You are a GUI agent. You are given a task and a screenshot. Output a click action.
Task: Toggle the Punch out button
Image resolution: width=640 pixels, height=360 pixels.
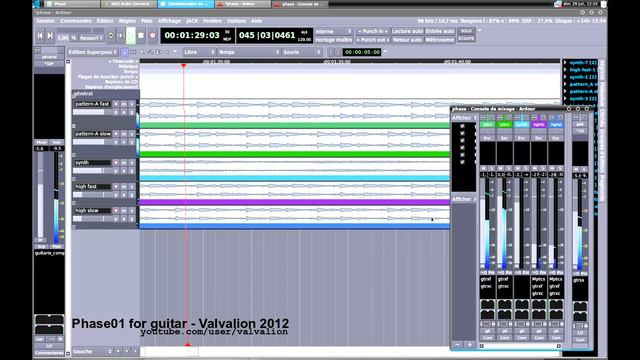click(x=373, y=40)
